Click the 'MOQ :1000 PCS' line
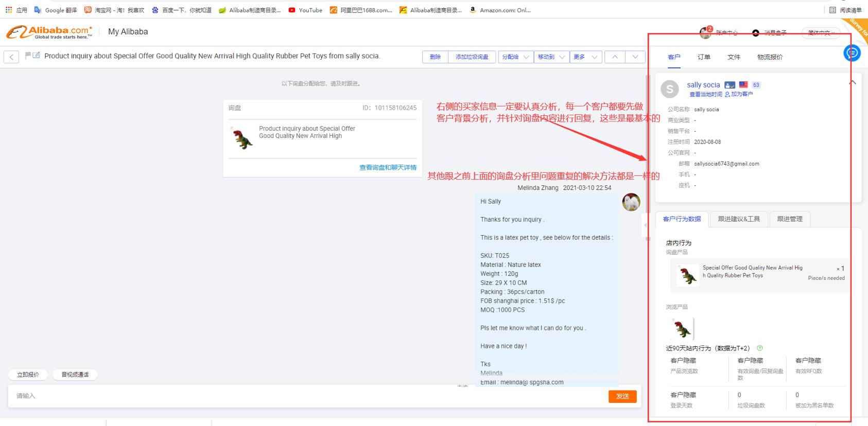This screenshot has height=426, width=868. point(502,310)
